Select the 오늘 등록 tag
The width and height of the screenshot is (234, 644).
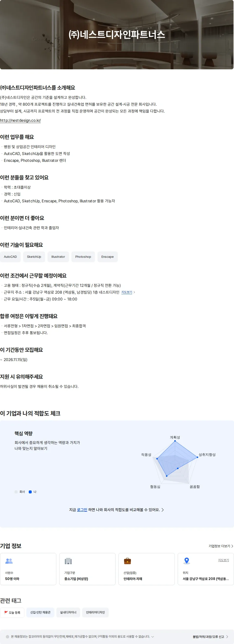(12, 613)
